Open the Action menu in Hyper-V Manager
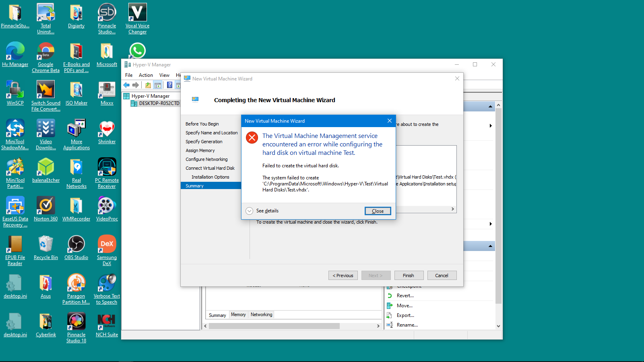Image resolution: width=644 pixels, height=362 pixels. tap(146, 75)
